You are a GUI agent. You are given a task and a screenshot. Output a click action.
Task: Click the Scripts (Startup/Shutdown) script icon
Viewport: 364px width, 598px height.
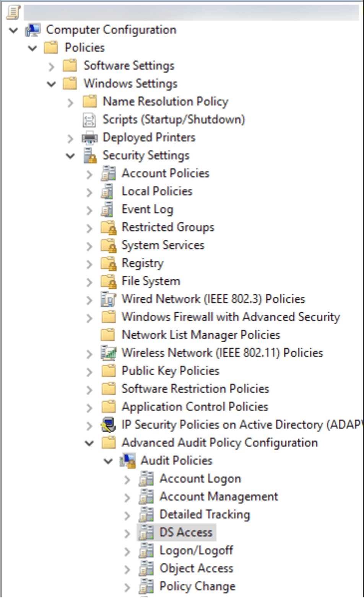coord(89,120)
